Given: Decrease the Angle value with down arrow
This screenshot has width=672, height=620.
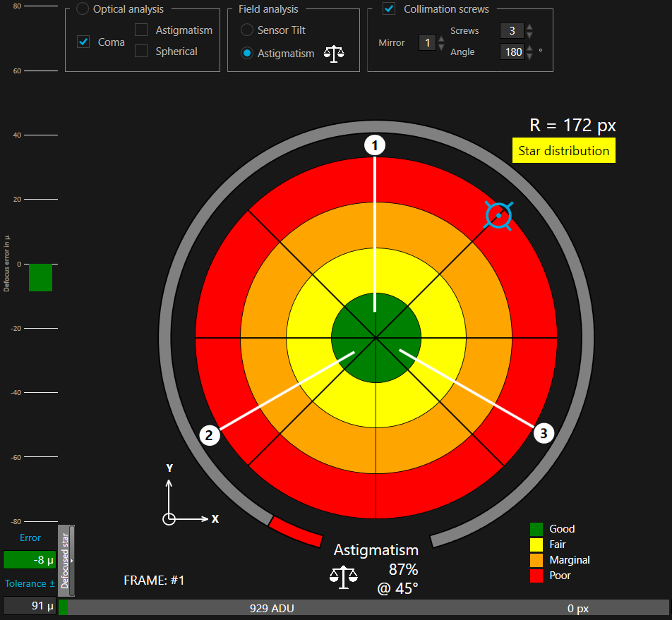Looking at the screenshot, I should pyautogui.click(x=529, y=56).
